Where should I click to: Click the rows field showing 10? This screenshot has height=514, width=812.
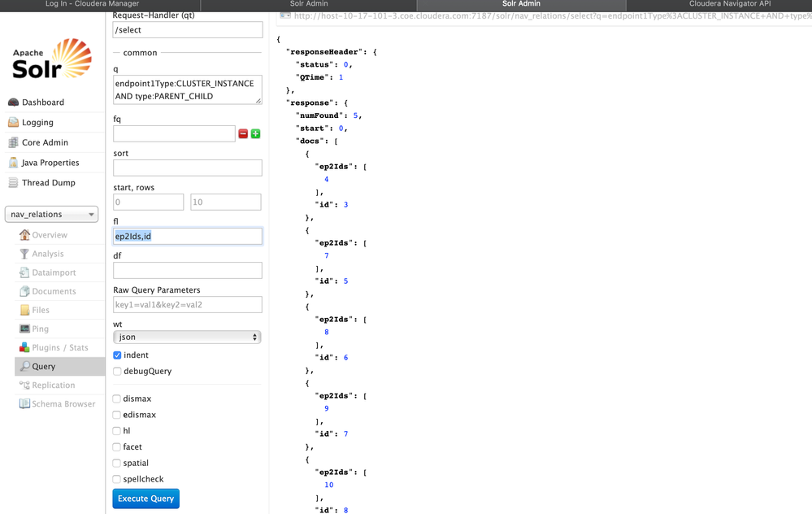pyautogui.click(x=226, y=202)
